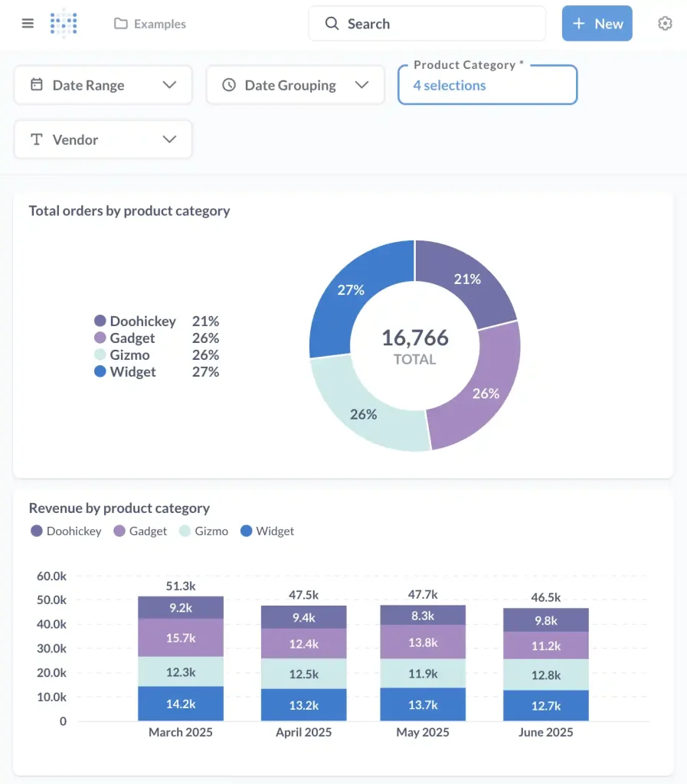Open Total orders by product category title
This screenshot has width=687, height=784.
129,211
